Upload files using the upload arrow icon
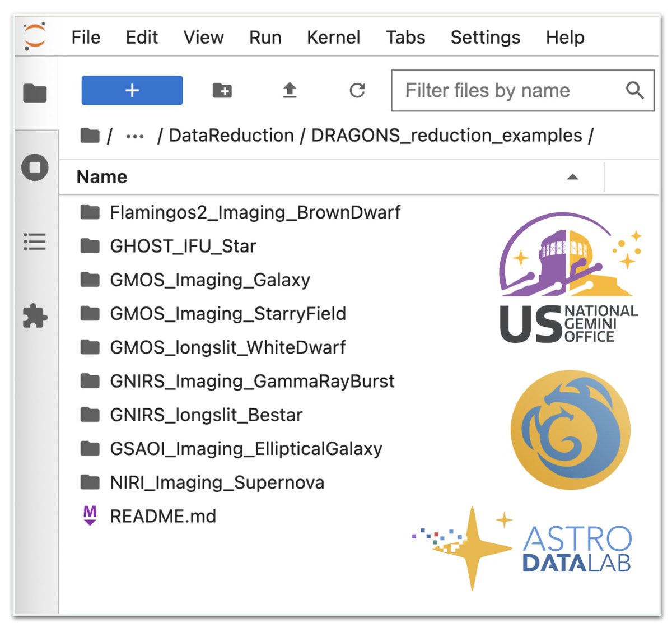The width and height of the screenshot is (672, 632). 290,90
